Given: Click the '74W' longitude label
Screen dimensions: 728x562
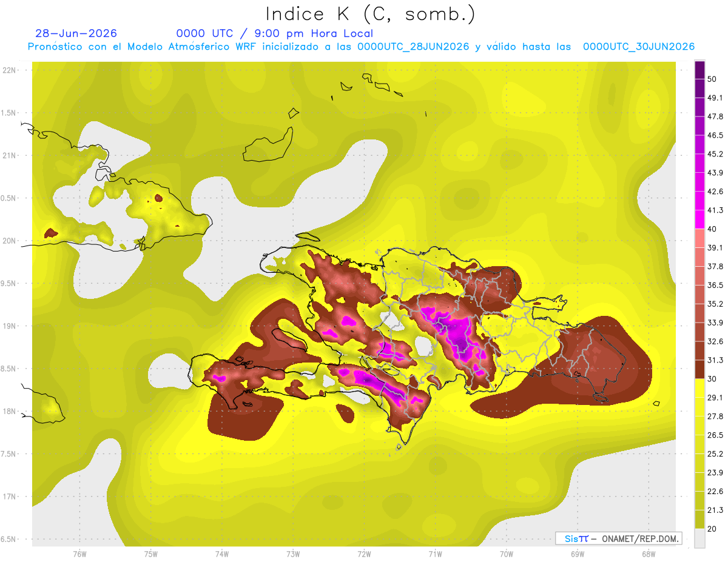Looking at the screenshot, I should click(222, 554).
